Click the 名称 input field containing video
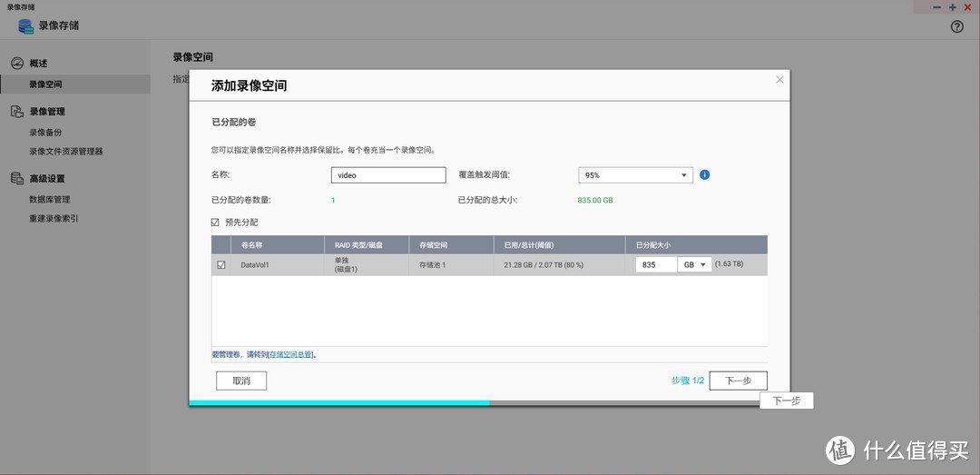980x475 pixels. (388, 175)
